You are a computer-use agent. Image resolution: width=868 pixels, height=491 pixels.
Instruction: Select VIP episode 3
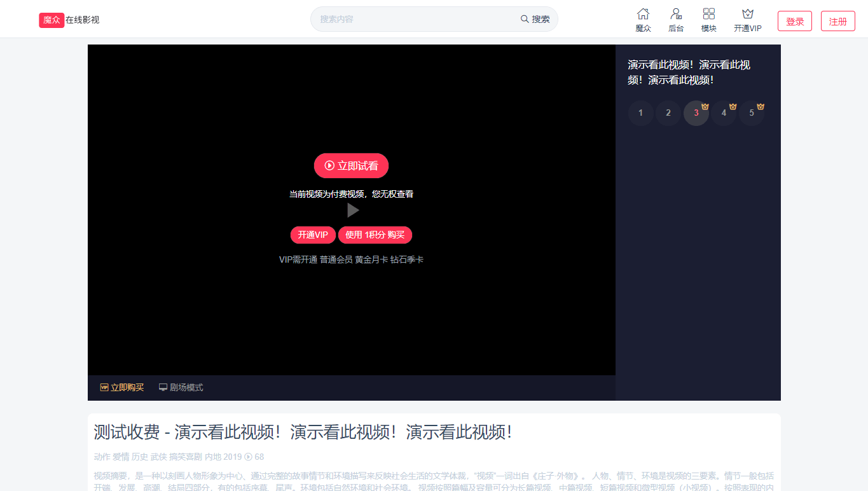point(696,113)
